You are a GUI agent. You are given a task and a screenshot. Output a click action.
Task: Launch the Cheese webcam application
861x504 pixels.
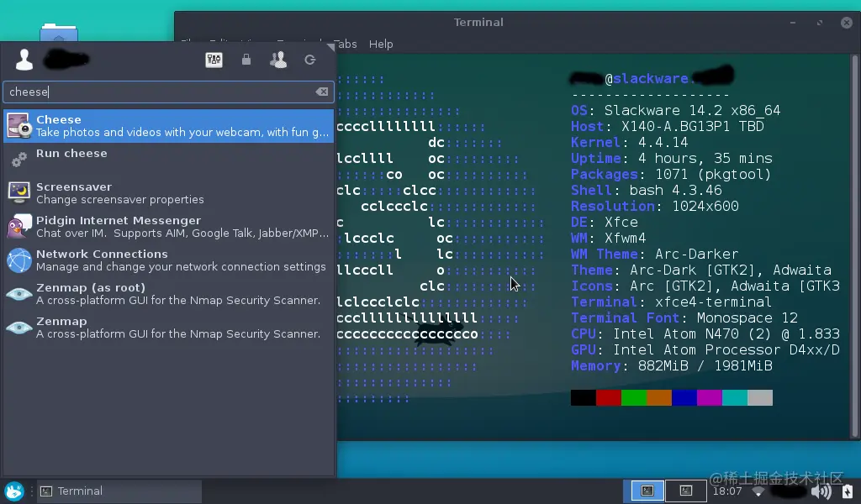tap(168, 126)
